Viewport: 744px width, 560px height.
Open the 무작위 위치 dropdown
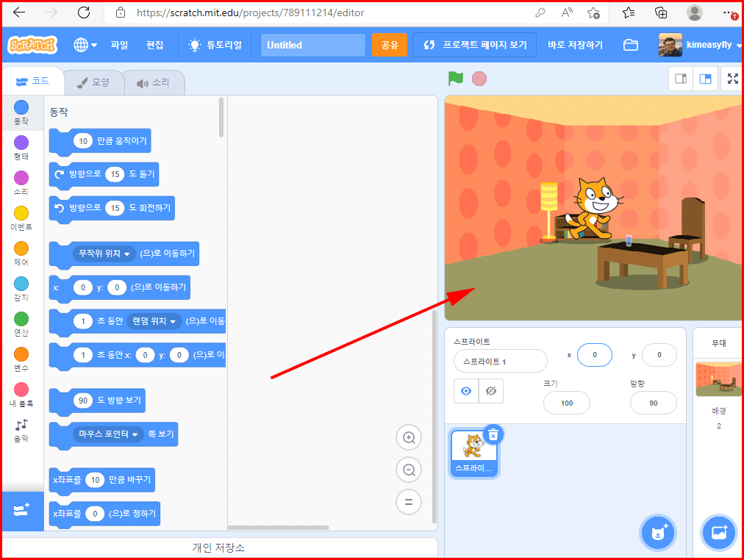point(104,254)
